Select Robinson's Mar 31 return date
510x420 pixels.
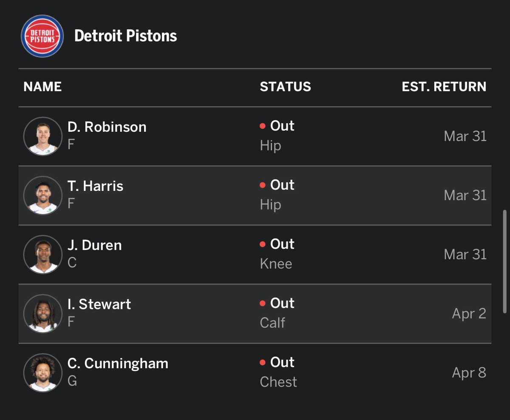pyautogui.click(x=465, y=136)
